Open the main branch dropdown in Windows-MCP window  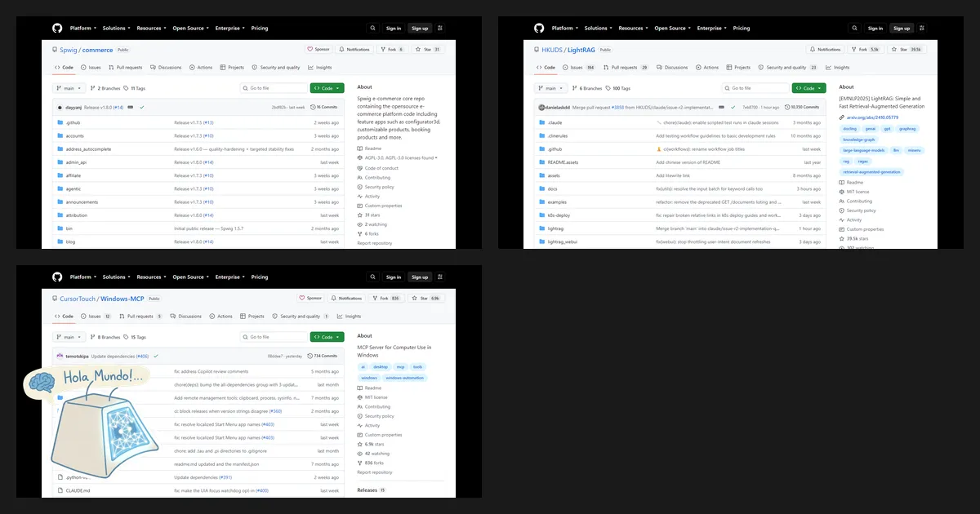(69, 337)
